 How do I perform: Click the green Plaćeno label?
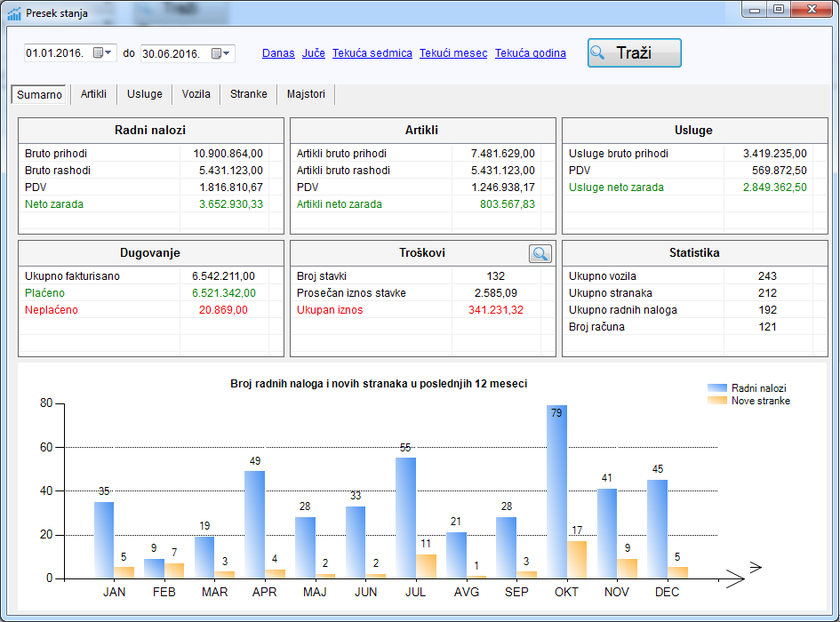point(44,293)
